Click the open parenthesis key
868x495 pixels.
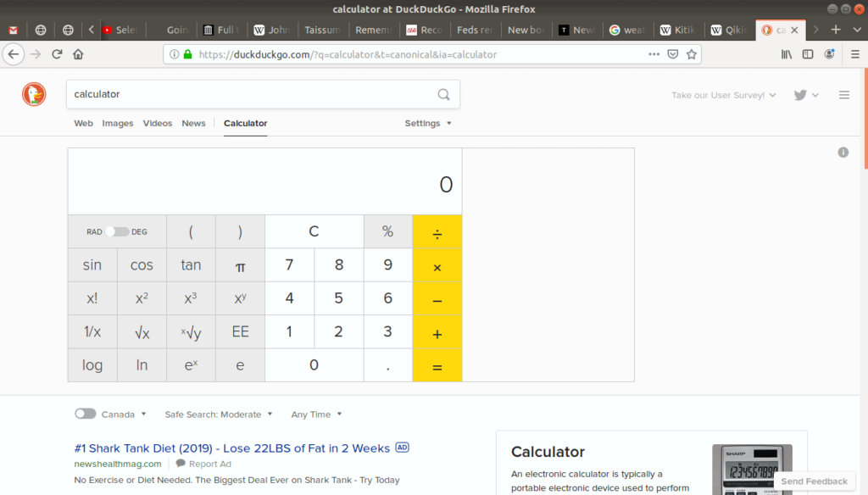(191, 231)
